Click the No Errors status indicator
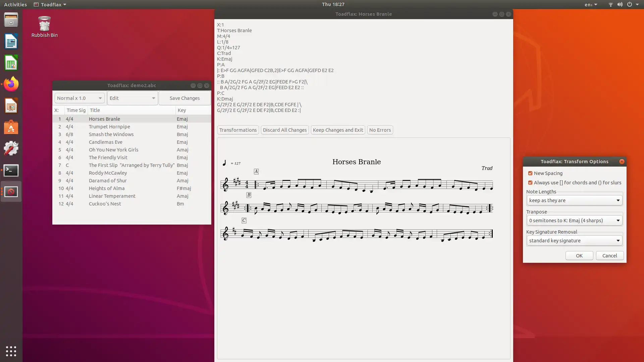 [x=380, y=130]
